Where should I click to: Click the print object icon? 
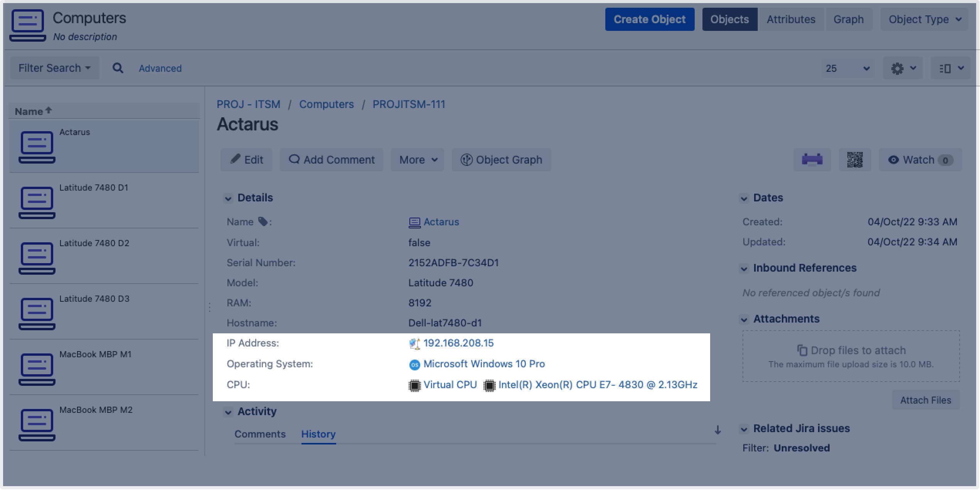812,160
